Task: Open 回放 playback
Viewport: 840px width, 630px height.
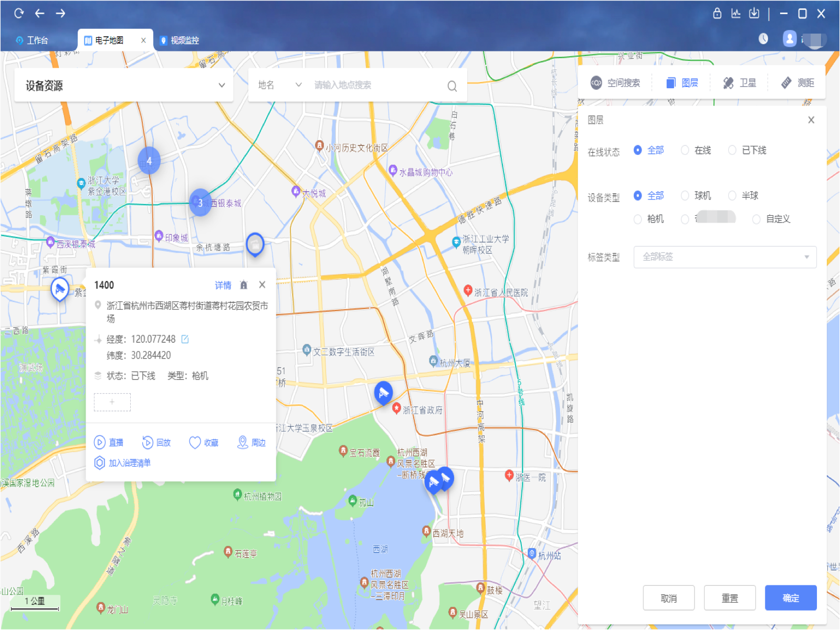Action: 156,443
